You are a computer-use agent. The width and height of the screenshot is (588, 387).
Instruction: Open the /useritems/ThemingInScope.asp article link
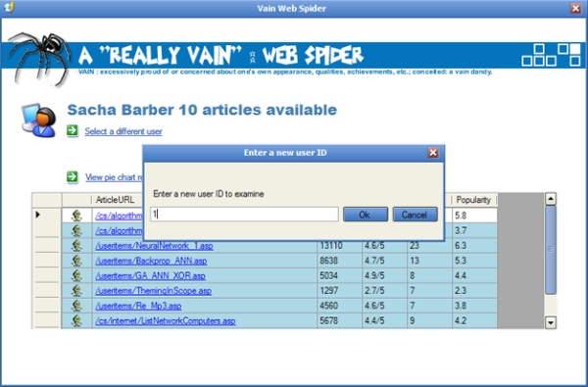154,291
